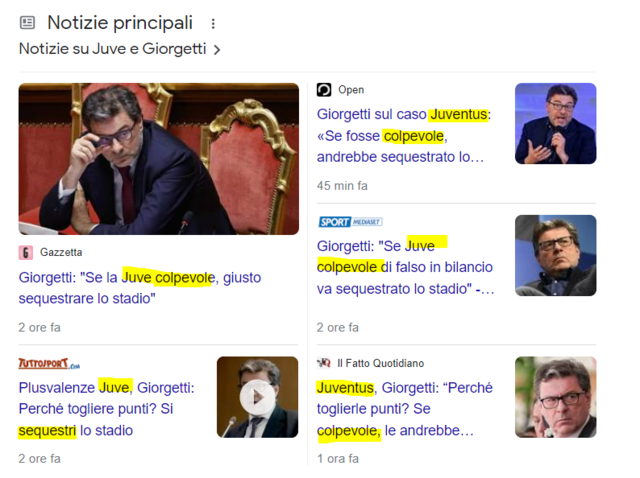The image size is (640, 478).
Task: Click the Sport Mediaset logo
Action: [350, 222]
